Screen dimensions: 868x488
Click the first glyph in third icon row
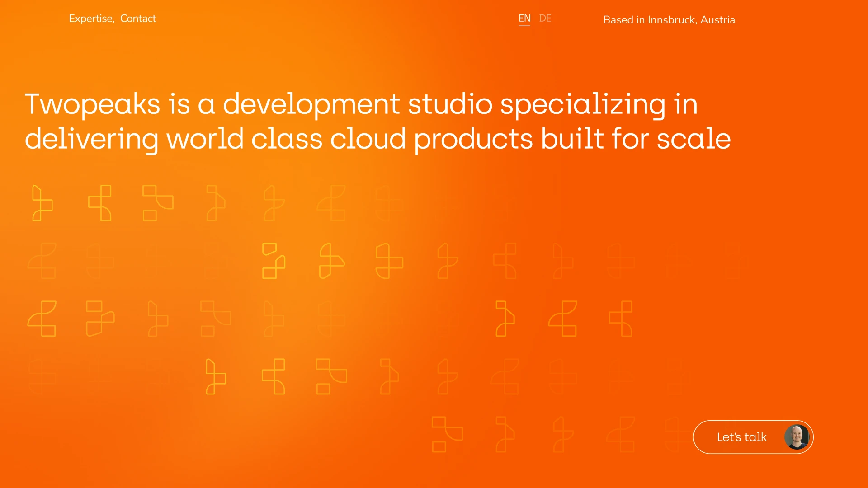pos(42,319)
